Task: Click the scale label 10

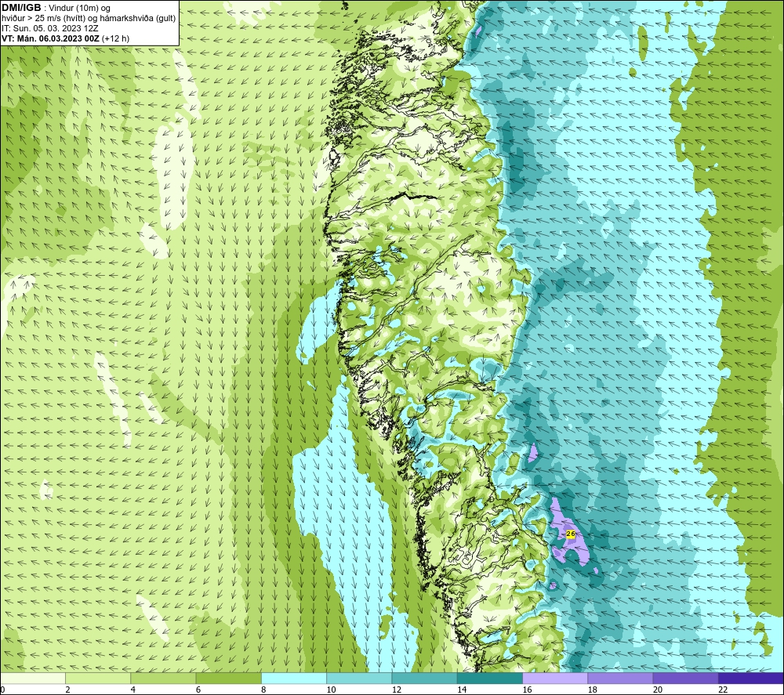Action: 332,690
